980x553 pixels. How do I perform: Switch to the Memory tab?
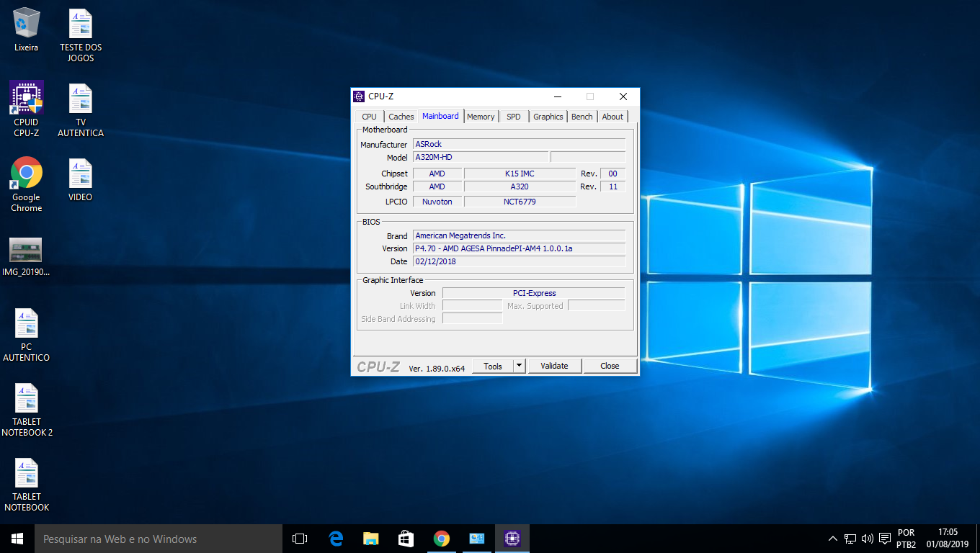tap(481, 117)
